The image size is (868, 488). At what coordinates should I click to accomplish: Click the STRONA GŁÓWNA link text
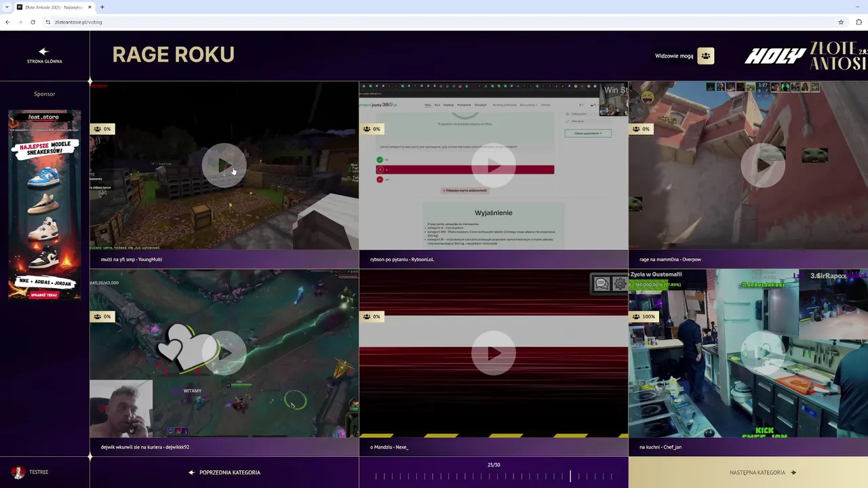[45, 61]
